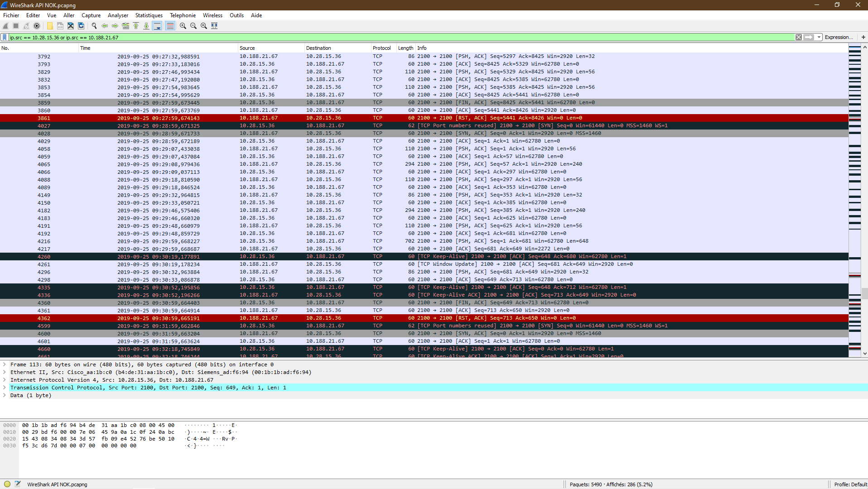Click the filter bookmark icon
The image size is (868, 489).
(5, 37)
